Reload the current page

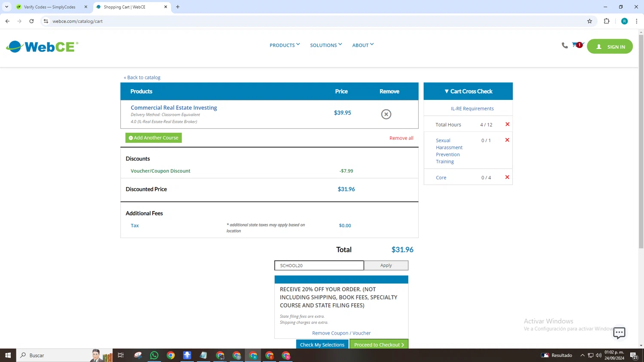pyautogui.click(x=31, y=21)
